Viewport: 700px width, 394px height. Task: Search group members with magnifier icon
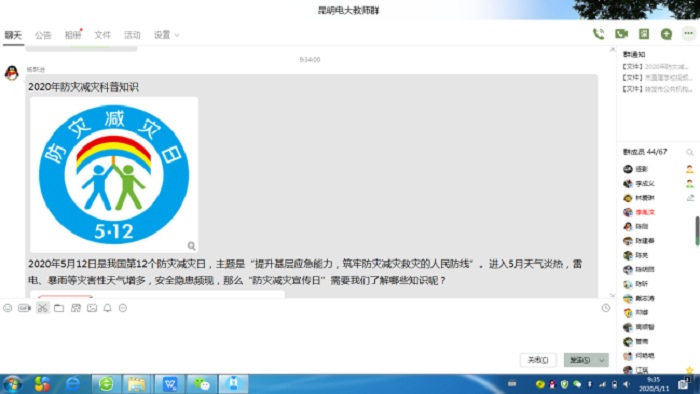point(690,153)
